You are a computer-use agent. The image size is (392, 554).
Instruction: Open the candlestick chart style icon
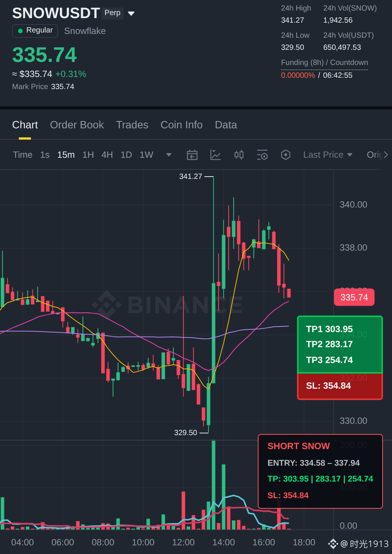coord(239,155)
